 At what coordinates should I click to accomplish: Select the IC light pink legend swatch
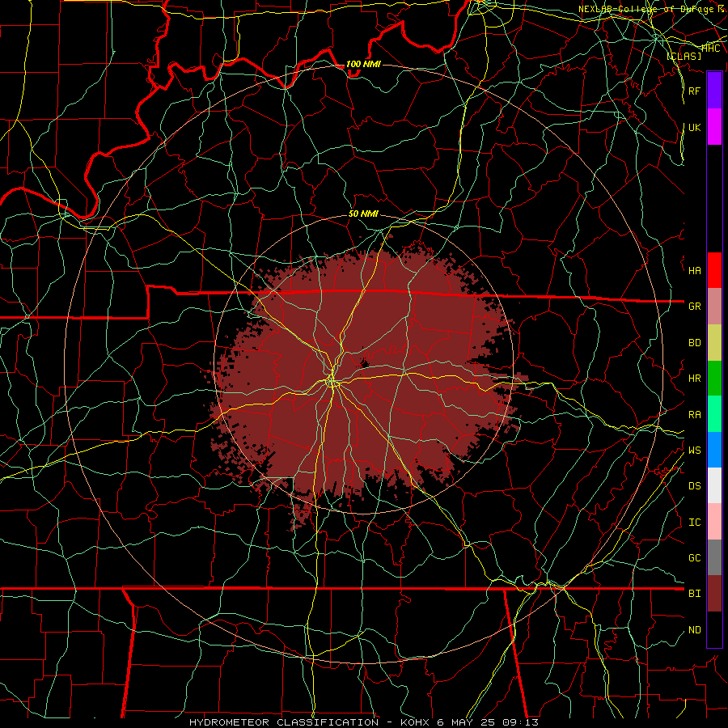pyautogui.click(x=714, y=522)
